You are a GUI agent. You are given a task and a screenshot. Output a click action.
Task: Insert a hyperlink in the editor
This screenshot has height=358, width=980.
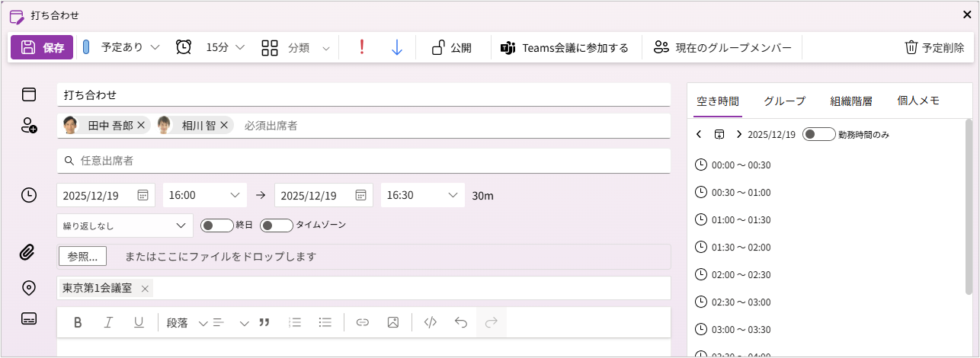coord(363,322)
